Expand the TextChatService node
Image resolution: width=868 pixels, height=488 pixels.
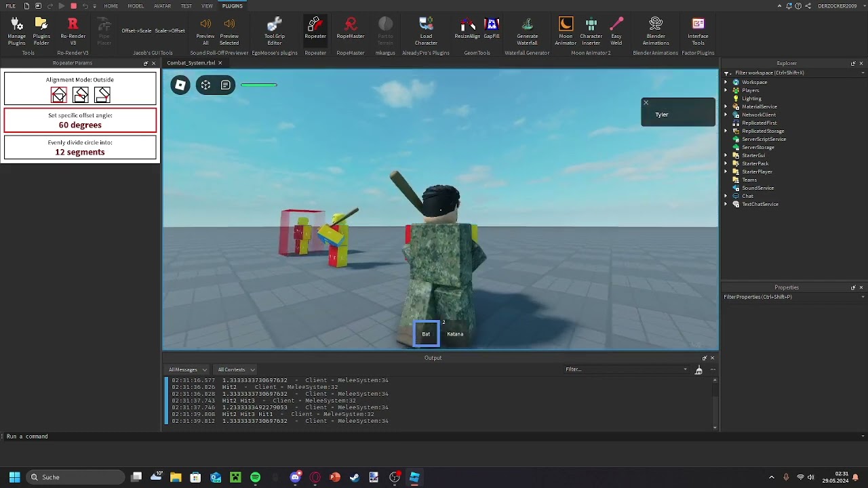point(726,204)
